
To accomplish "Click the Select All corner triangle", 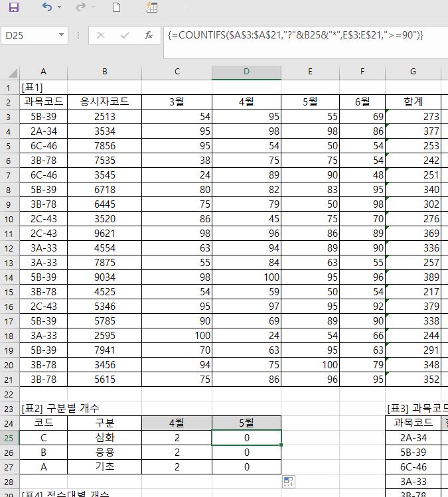I will [9, 72].
